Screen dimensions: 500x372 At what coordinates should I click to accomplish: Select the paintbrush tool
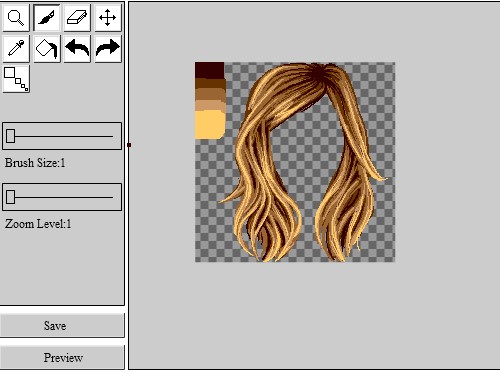[46, 18]
